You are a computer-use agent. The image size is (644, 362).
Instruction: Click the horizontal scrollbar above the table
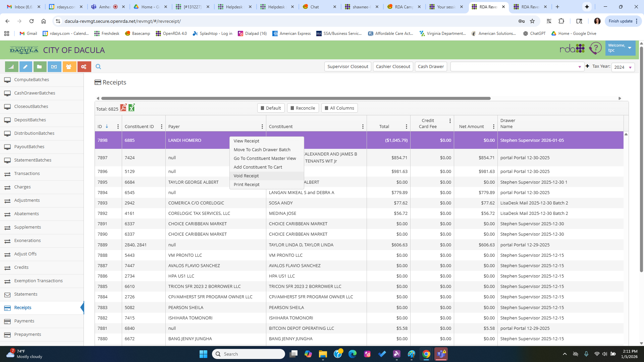[x=295, y=99]
